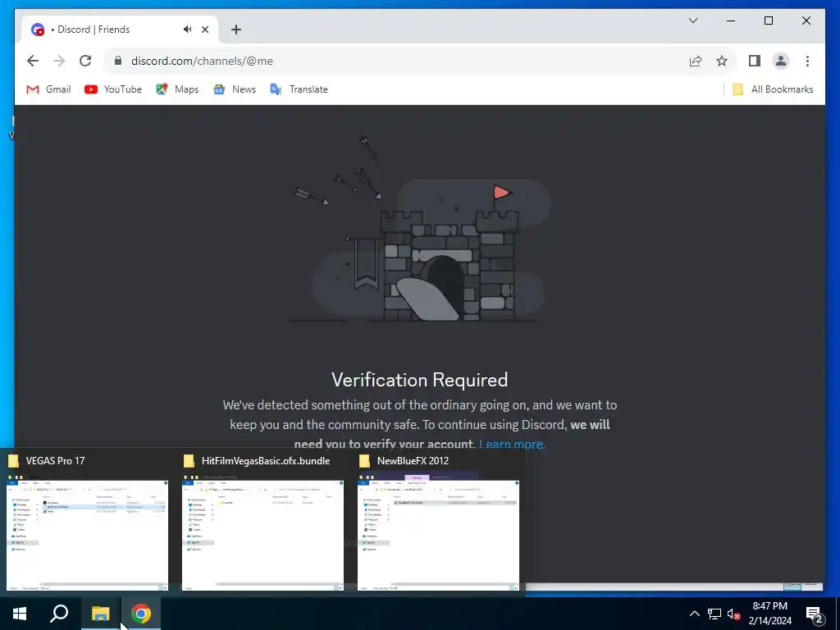The height and width of the screenshot is (630, 840).
Task: Mute the Discord tab audio icon
Action: (187, 30)
